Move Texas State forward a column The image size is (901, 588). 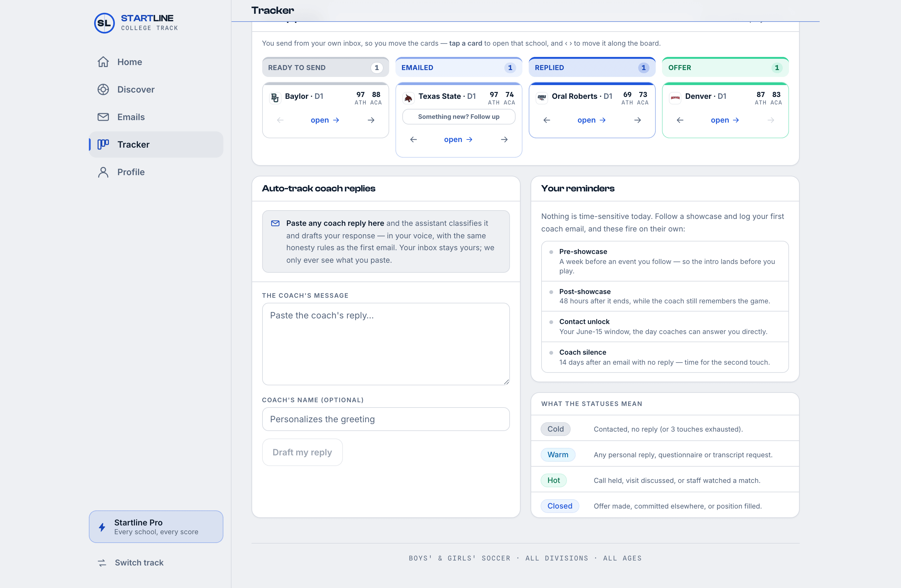[504, 139]
